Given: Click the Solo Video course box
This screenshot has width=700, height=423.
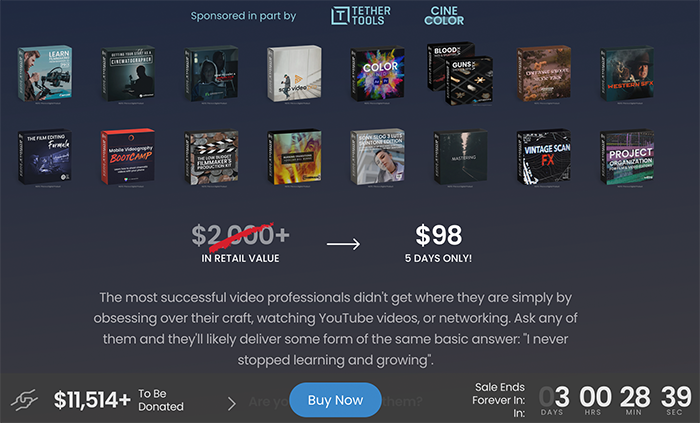Looking at the screenshot, I should coord(294,74).
